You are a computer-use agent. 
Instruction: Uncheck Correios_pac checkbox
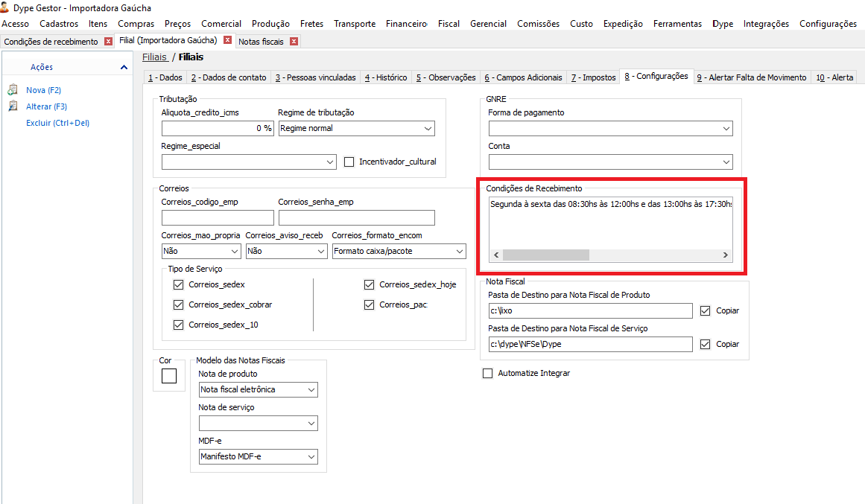[369, 304]
